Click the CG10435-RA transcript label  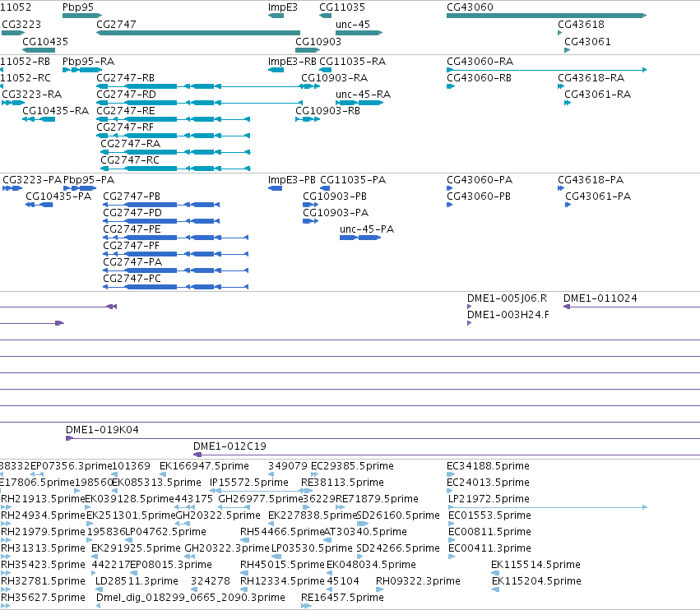click(56, 111)
